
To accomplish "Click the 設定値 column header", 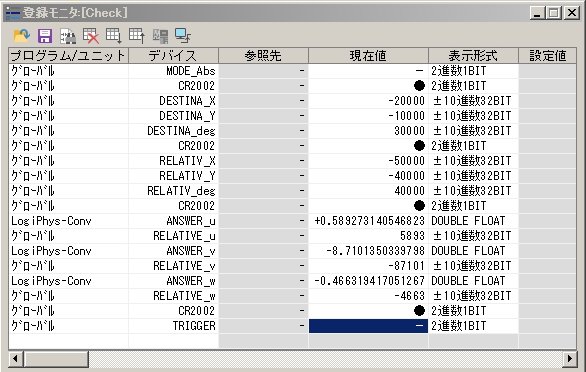I will click(547, 56).
